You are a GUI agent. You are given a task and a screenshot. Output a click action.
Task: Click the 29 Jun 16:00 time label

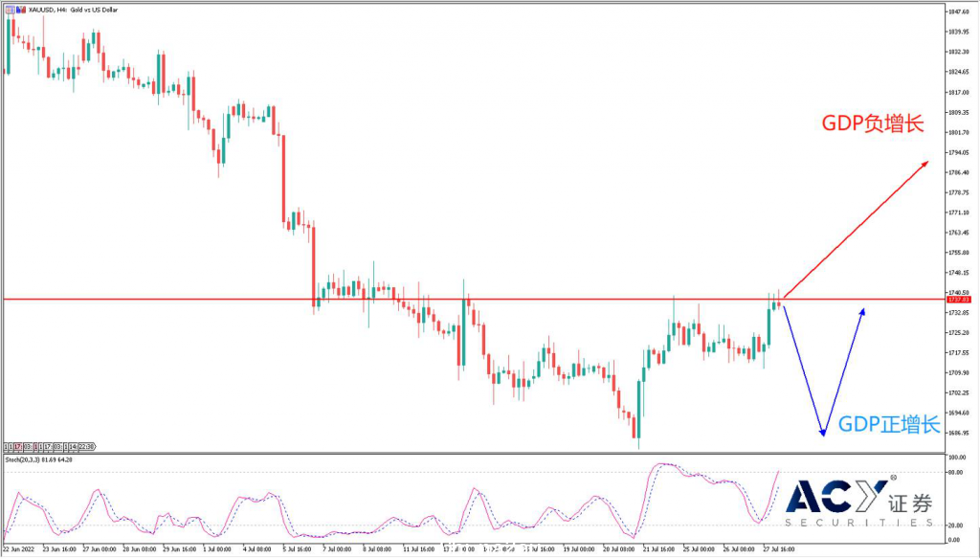179,549
